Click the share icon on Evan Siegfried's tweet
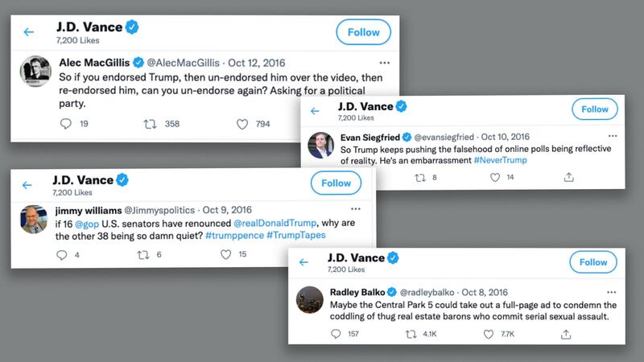Screen dimensions: 644x362 (568, 177)
